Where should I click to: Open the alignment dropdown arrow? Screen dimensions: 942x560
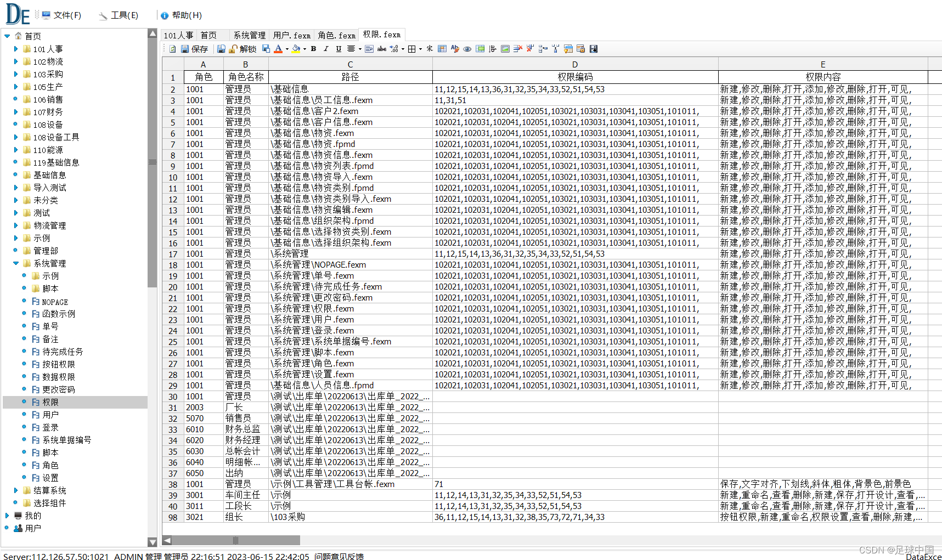(360, 49)
